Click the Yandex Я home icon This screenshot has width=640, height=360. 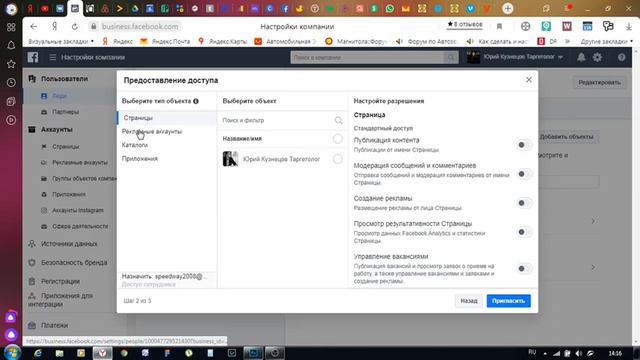click(x=54, y=27)
